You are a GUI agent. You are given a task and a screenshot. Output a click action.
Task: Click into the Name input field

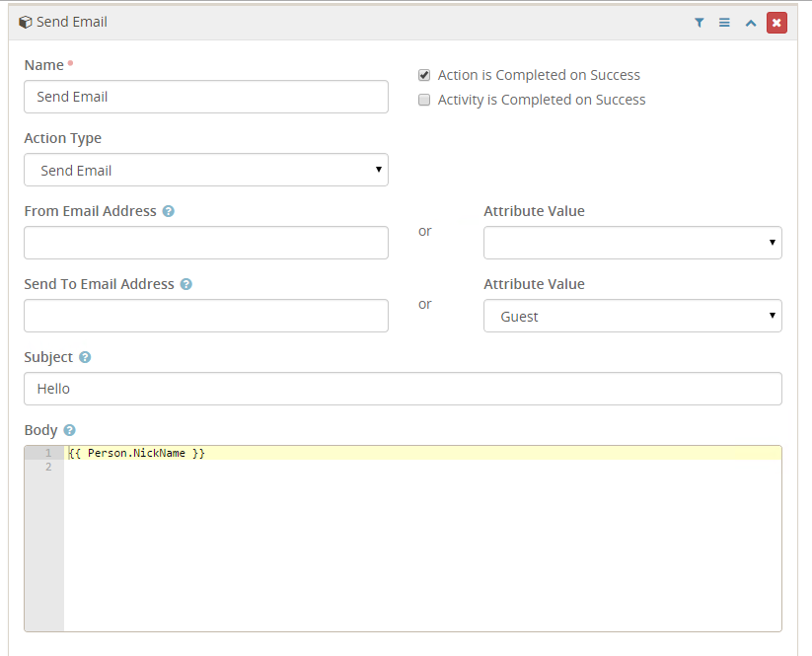[x=205, y=97]
